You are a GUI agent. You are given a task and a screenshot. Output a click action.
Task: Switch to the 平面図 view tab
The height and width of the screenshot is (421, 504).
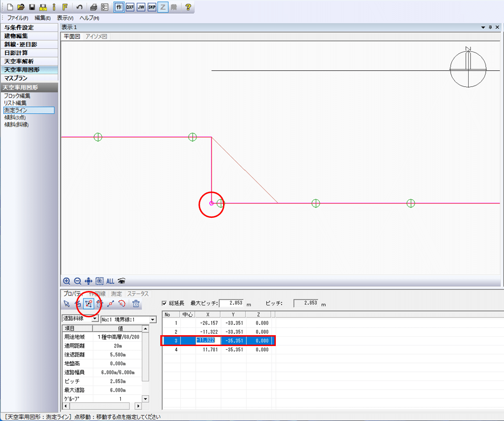(72, 37)
